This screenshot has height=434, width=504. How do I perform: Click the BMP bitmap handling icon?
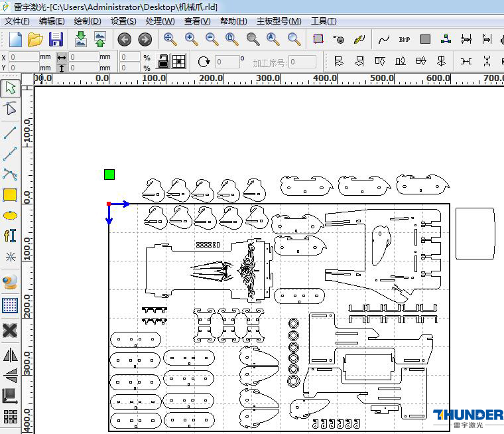405,39
